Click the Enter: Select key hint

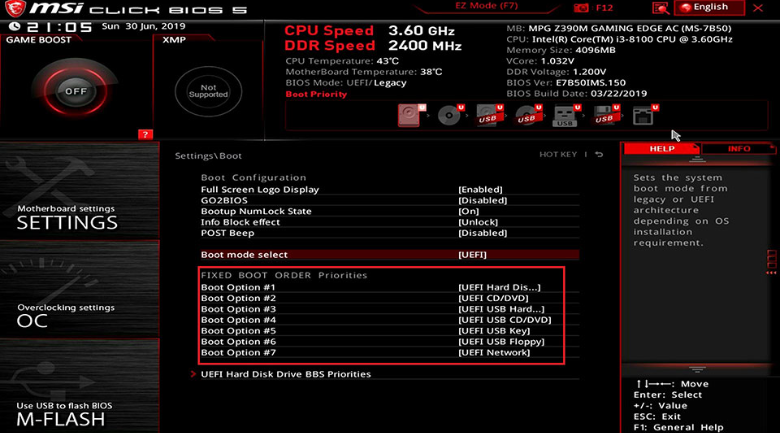pos(668,395)
